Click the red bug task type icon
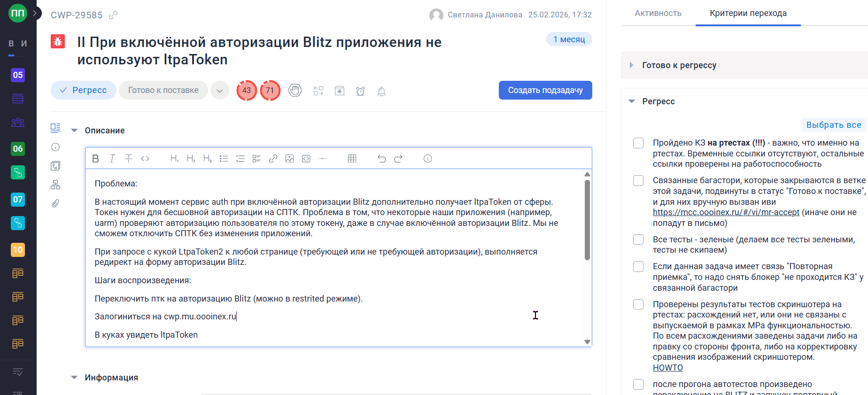Viewport: 868px width, 395px height. click(x=58, y=41)
